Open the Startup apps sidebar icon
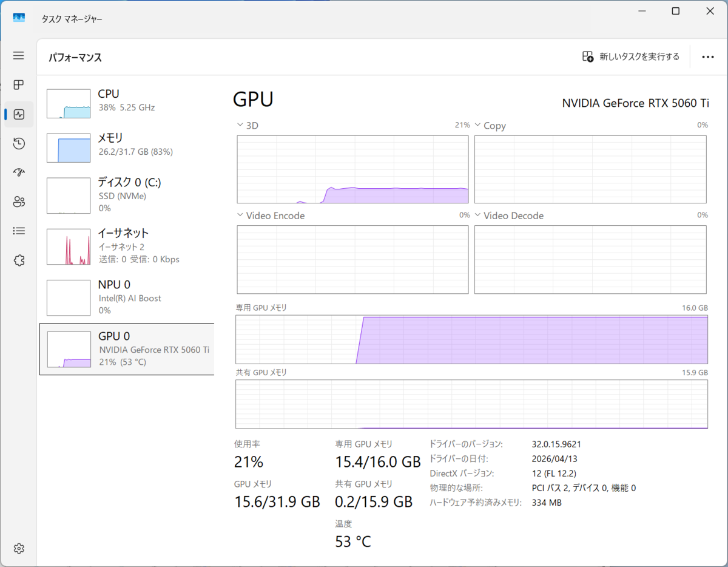This screenshot has width=728, height=567. pos(19,172)
